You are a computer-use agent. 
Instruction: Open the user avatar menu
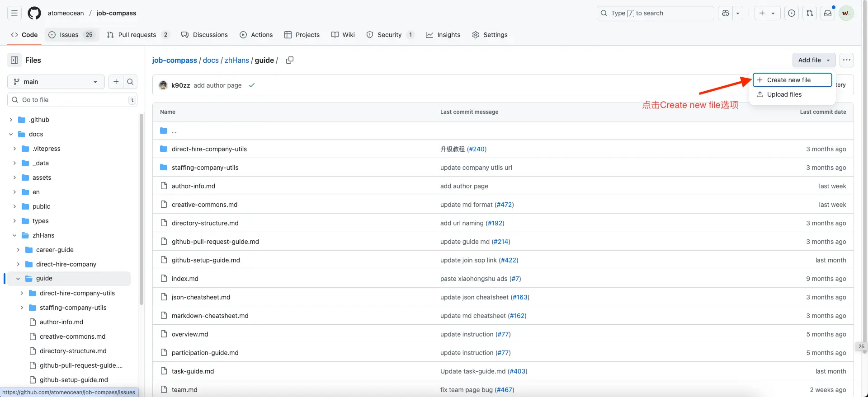click(846, 13)
